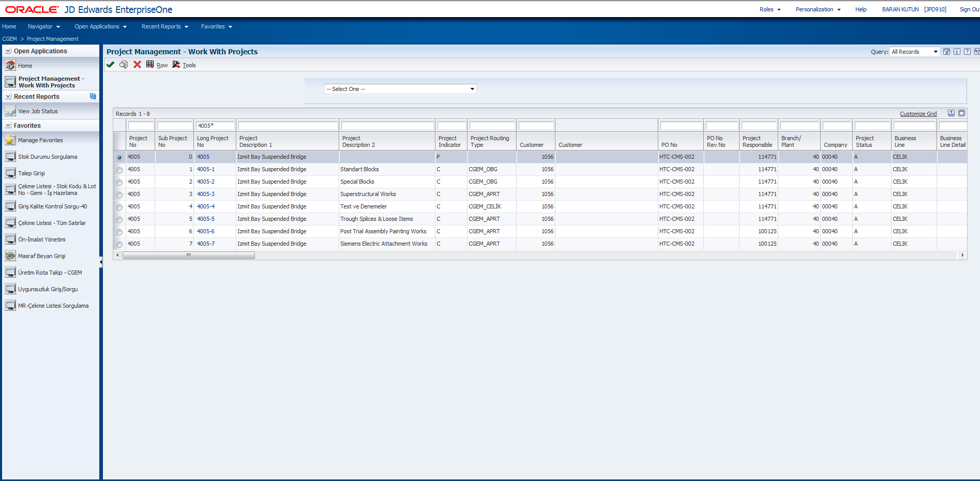Expand the Open Applications top menu

tap(100, 26)
